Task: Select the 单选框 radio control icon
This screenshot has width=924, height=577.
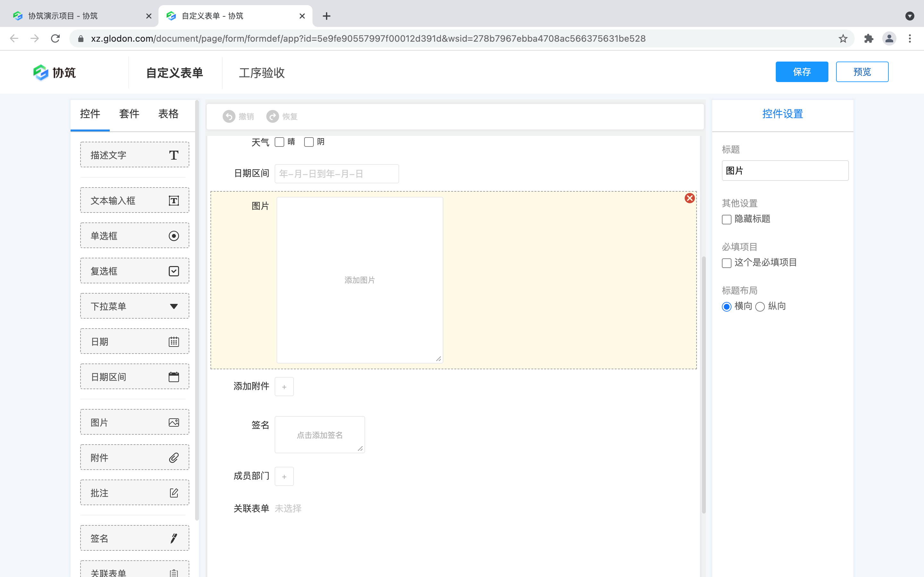Action: pos(134,236)
